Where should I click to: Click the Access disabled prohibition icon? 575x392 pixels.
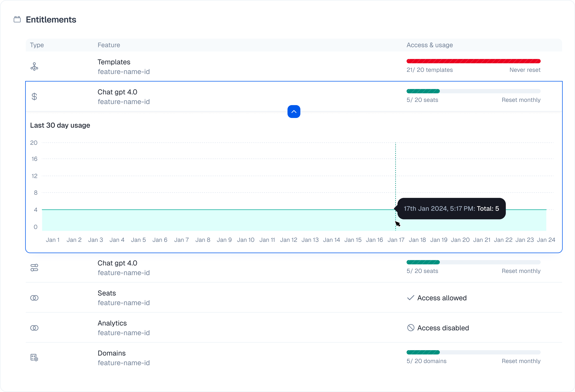(x=411, y=328)
